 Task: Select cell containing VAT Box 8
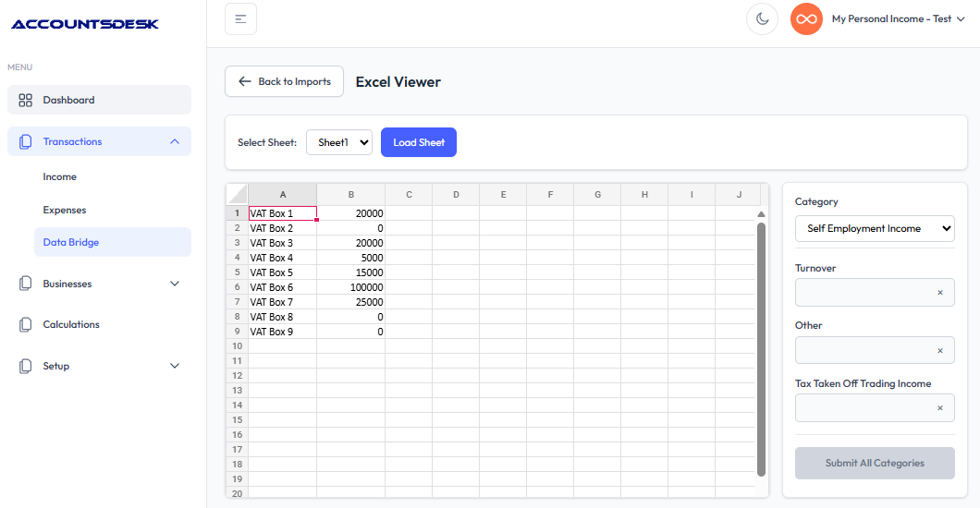[283, 317]
